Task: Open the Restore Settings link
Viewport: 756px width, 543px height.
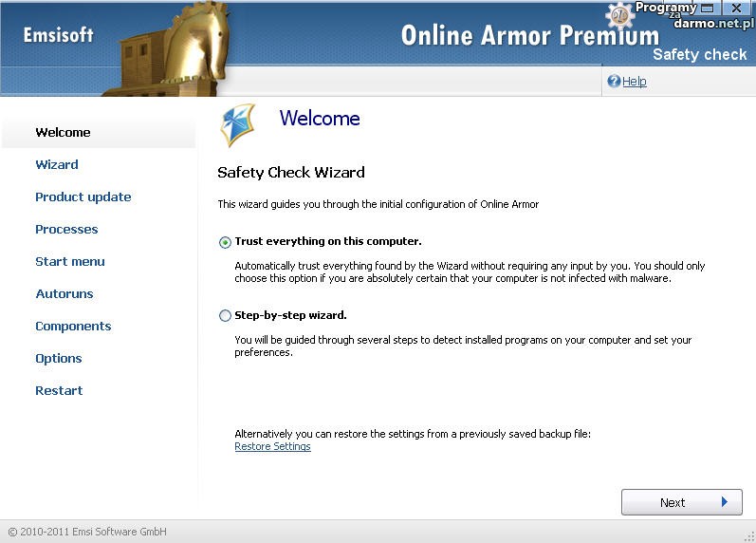Action: (x=272, y=447)
